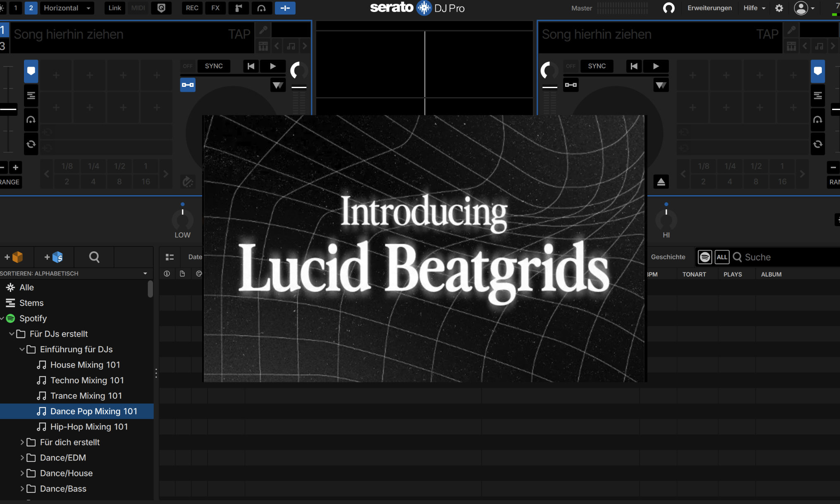
Task: Open the Hilfe dropdown menu
Action: pyautogui.click(x=754, y=8)
